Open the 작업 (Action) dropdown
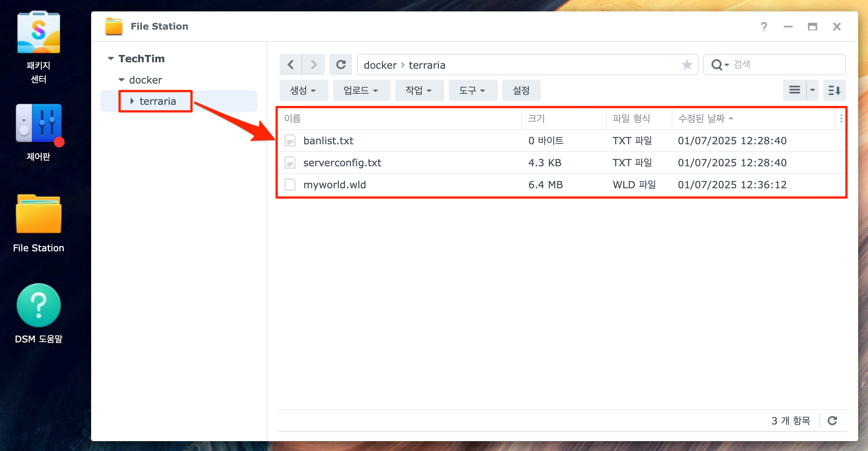 [420, 90]
